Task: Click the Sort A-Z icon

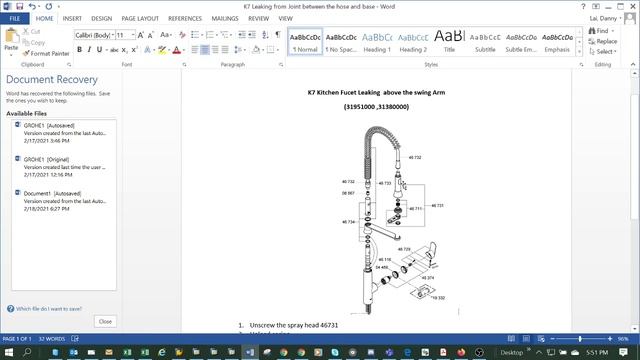Action: point(265,35)
